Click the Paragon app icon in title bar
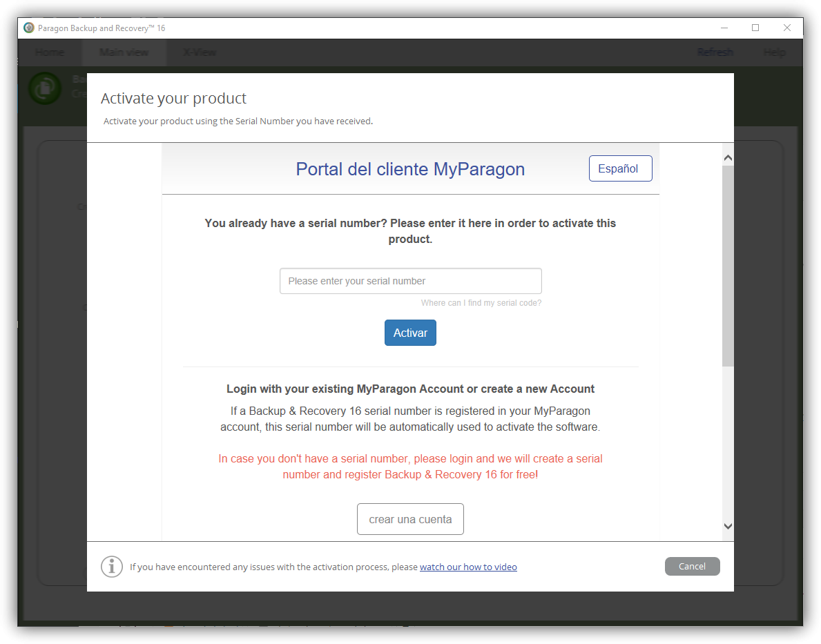 pyautogui.click(x=29, y=28)
